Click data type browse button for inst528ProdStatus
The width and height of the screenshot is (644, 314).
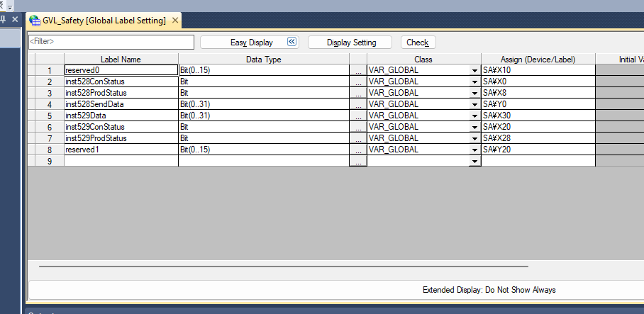click(x=358, y=93)
